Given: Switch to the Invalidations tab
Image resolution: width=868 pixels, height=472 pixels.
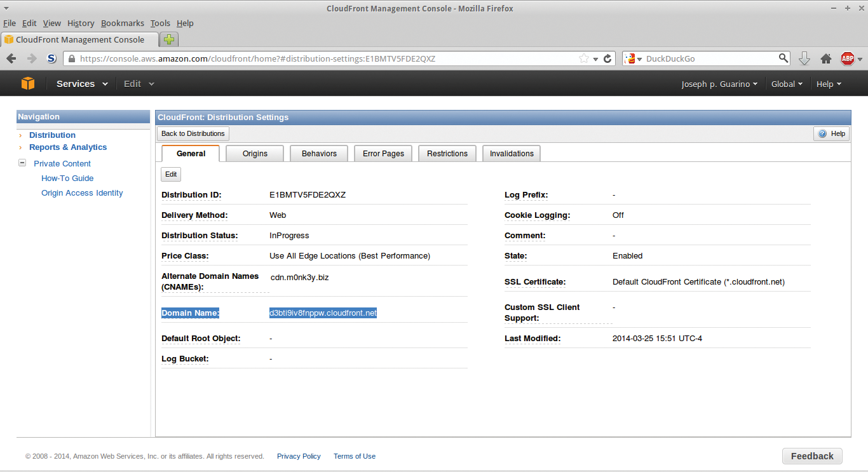Looking at the screenshot, I should 512,154.
